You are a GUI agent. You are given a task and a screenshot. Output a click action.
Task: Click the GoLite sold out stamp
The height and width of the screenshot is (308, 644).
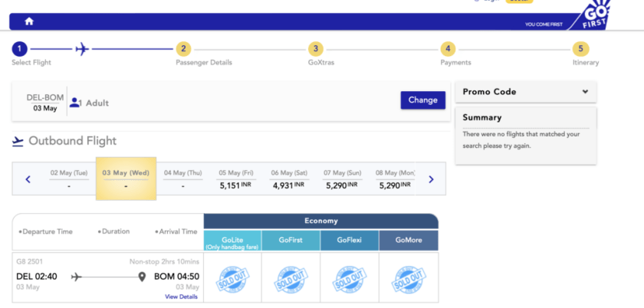(x=232, y=280)
